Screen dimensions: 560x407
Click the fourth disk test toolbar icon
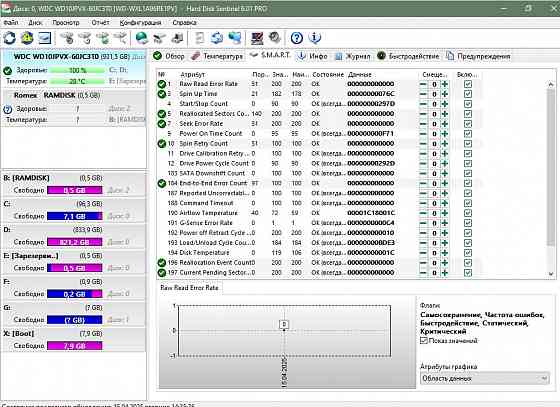point(120,38)
